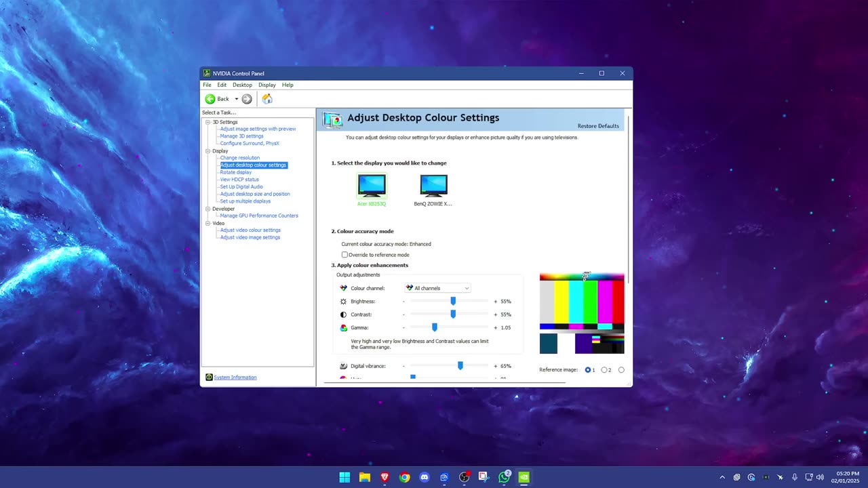This screenshot has height=488, width=868.
Task: Open Set up multiple displays
Action: click(x=245, y=201)
